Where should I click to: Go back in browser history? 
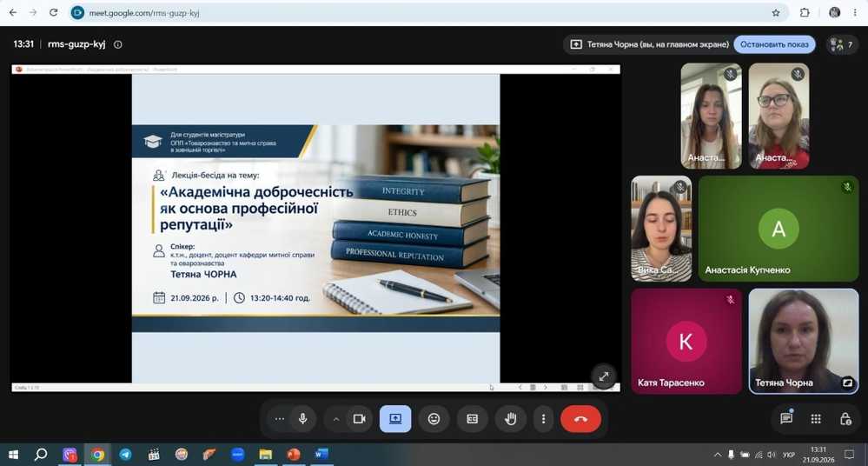click(x=13, y=12)
